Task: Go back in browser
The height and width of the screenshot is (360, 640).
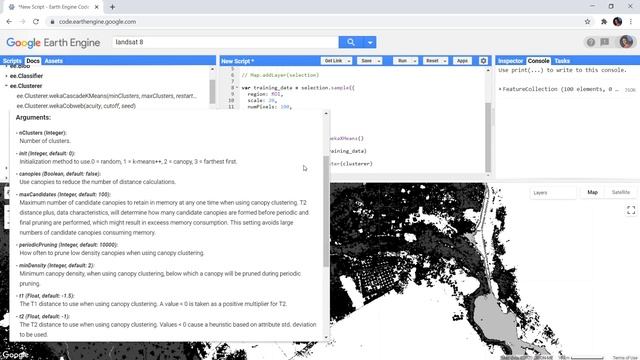Action: point(9,22)
